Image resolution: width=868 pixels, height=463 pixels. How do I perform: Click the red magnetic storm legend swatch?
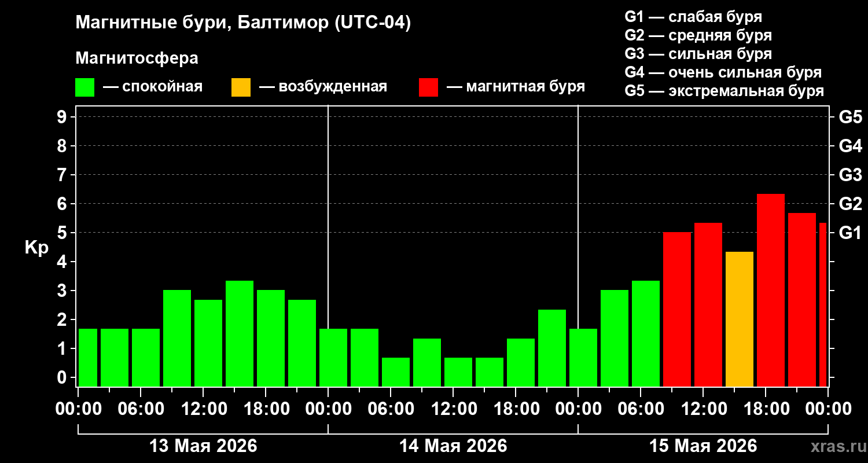click(428, 87)
